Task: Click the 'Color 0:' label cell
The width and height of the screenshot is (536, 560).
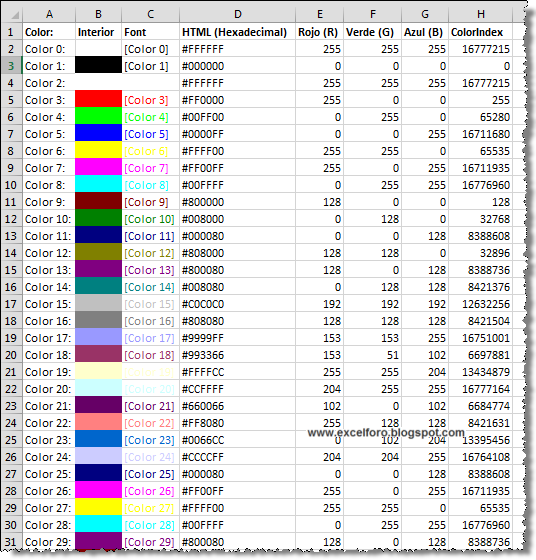Action: (49, 49)
